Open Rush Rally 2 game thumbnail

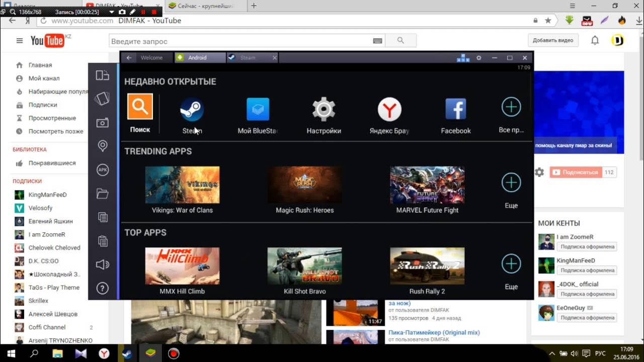point(427,266)
